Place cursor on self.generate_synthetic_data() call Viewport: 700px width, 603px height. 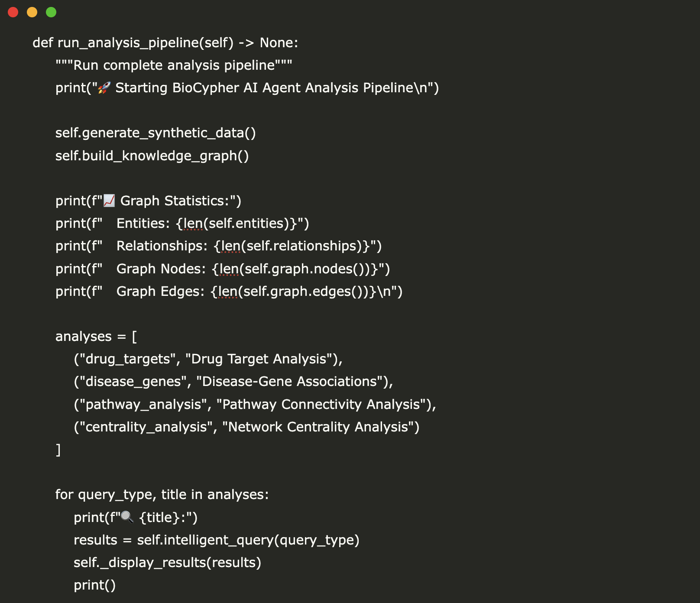pos(155,133)
